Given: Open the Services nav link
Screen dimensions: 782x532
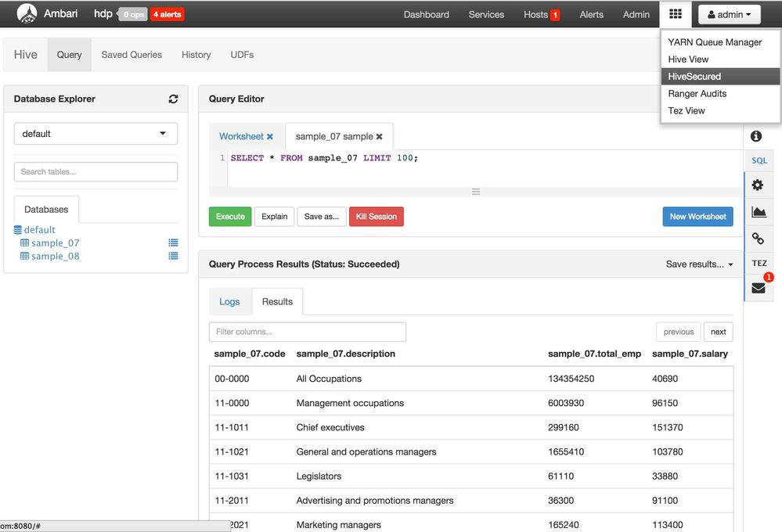Looking at the screenshot, I should click(486, 15).
